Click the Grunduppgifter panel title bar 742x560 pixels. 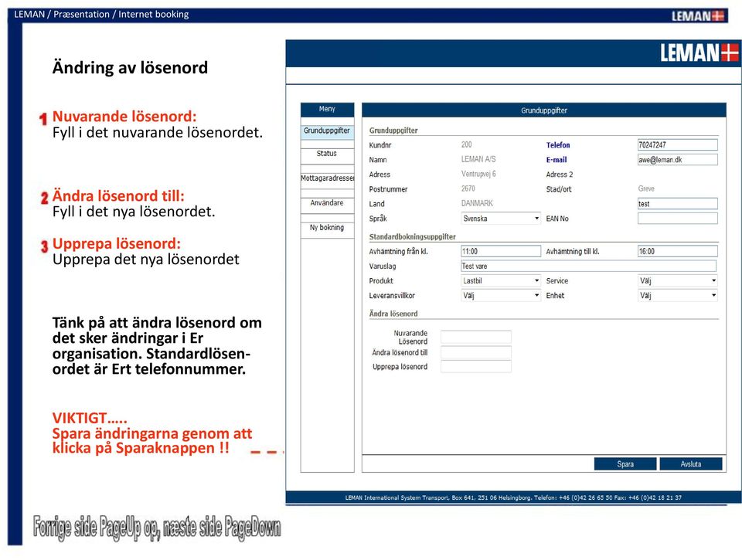click(x=543, y=110)
